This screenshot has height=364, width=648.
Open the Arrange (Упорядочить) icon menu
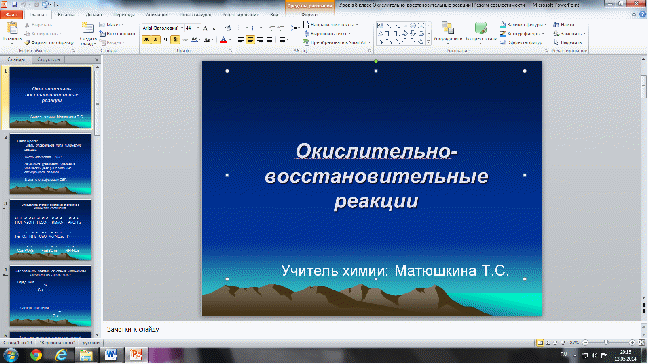448,28
